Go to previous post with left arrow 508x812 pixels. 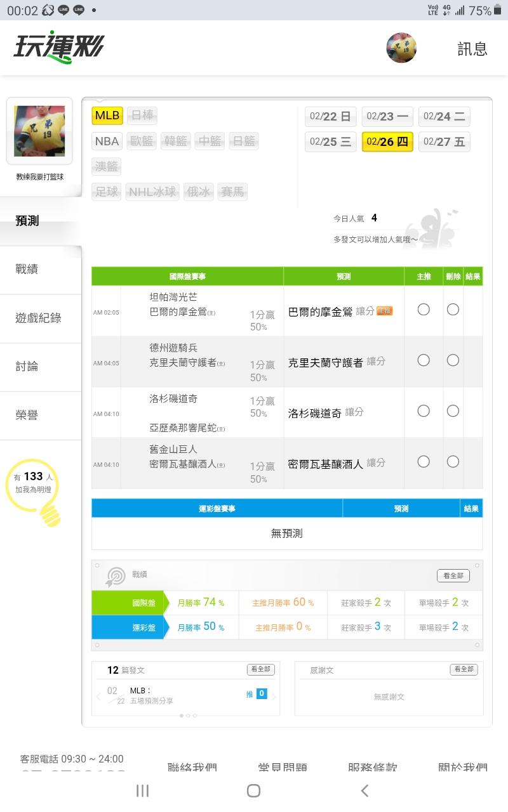point(98,696)
